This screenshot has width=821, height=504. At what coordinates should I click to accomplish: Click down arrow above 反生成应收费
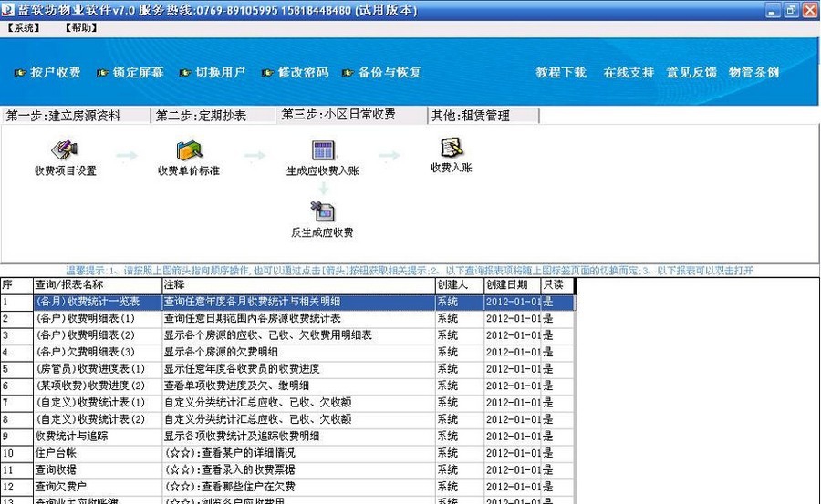(324, 189)
